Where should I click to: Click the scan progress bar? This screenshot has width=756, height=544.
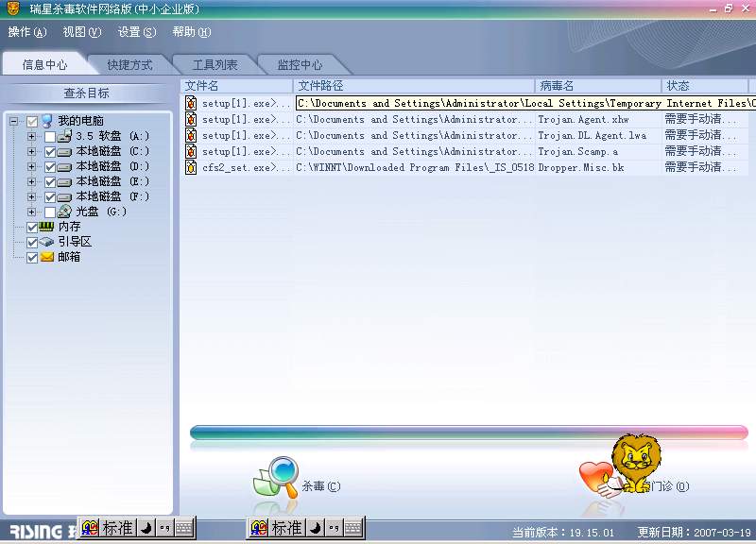point(469,433)
